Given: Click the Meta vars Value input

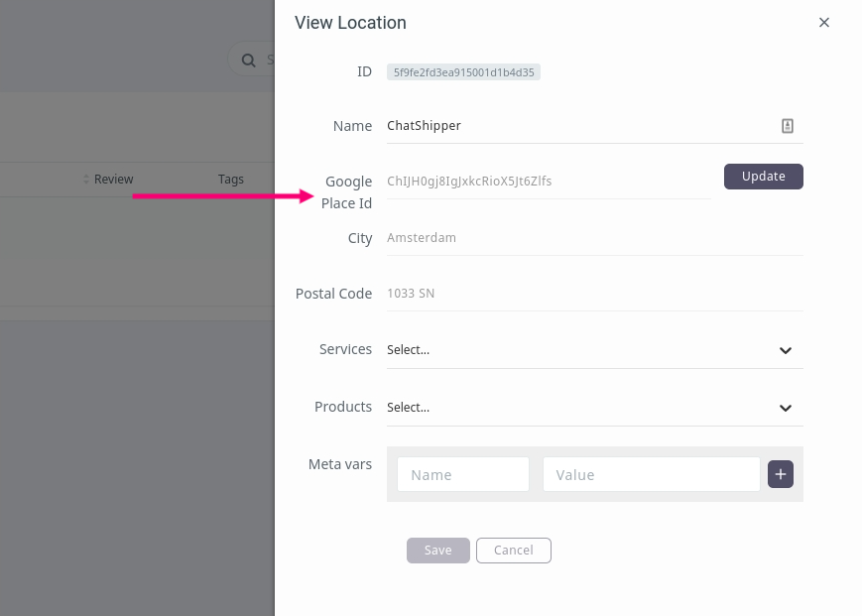Looking at the screenshot, I should coord(652,474).
